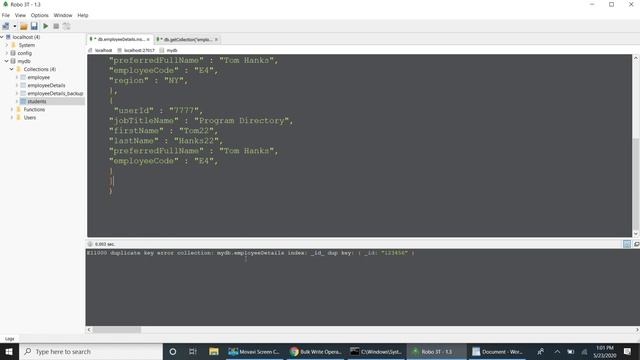Click inside the query editor on "userId" line
The image size is (640, 360).
point(157,110)
